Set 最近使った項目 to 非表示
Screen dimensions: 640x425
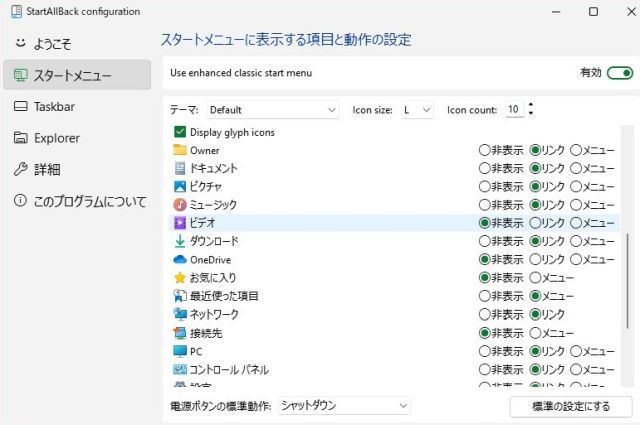pyautogui.click(x=484, y=296)
